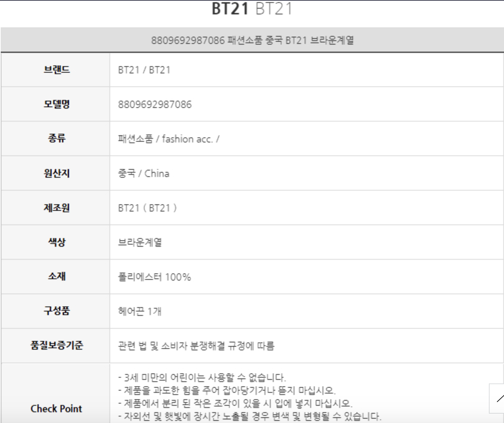Select the 종류 row label
The width and height of the screenshot is (504, 423).
pos(57,138)
